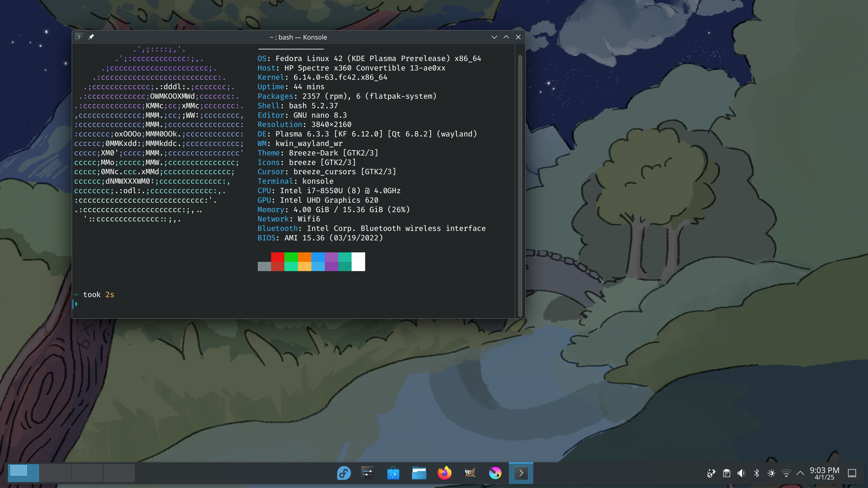Switch to the fourth virtual desktop
The width and height of the screenshot is (868, 488).
(x=119, y=473)
